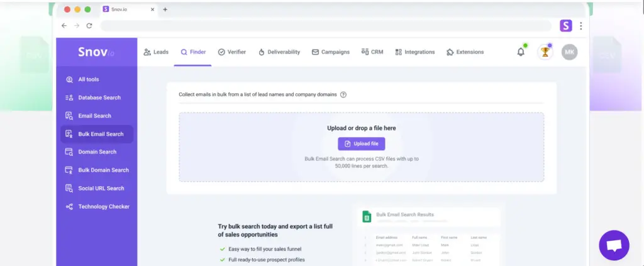This screenshot has width=644, height=266.
Task: Open Email Search in sidebar
Action: pyautogui.click(x=97, y=116)
